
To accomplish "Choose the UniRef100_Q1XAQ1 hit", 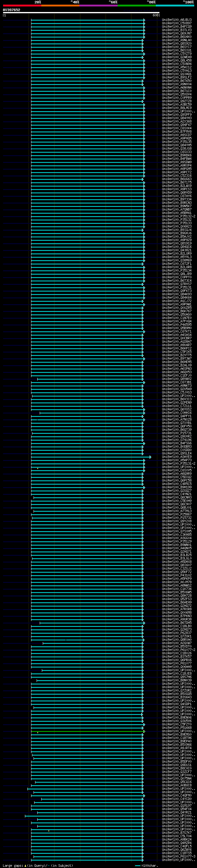I will [177, 74].
